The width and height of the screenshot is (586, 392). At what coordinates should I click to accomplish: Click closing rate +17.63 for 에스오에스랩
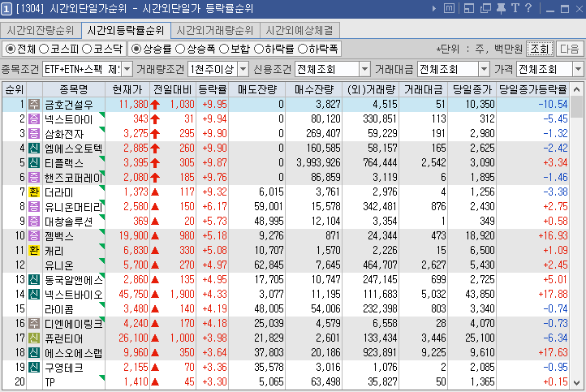pyautogui.click(x=553, y=352)
